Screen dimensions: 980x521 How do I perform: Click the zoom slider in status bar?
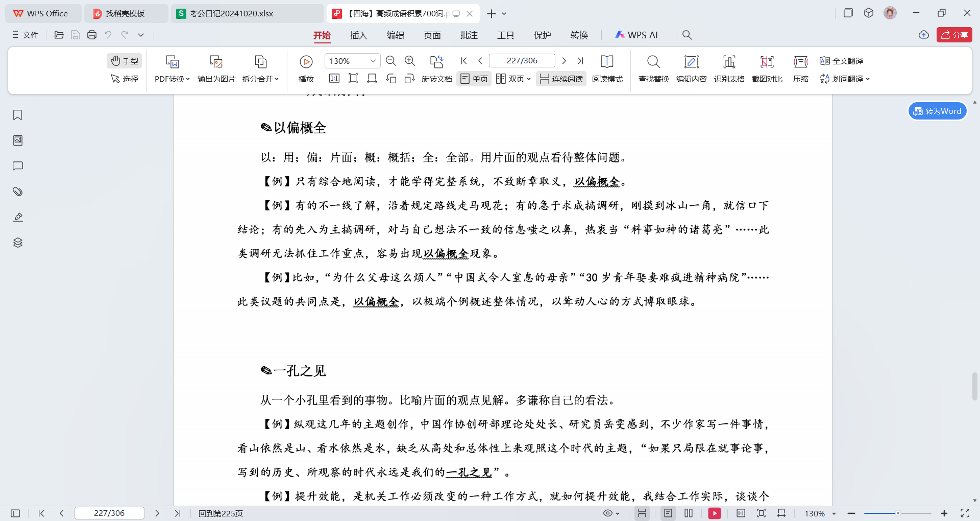point(897,513)
